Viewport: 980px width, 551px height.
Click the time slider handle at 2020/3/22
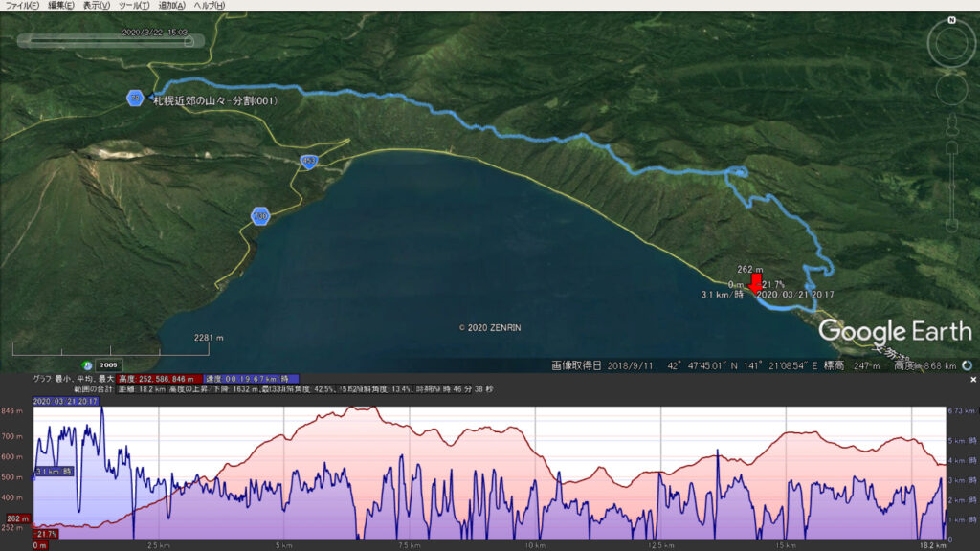[x=189, y=41]
